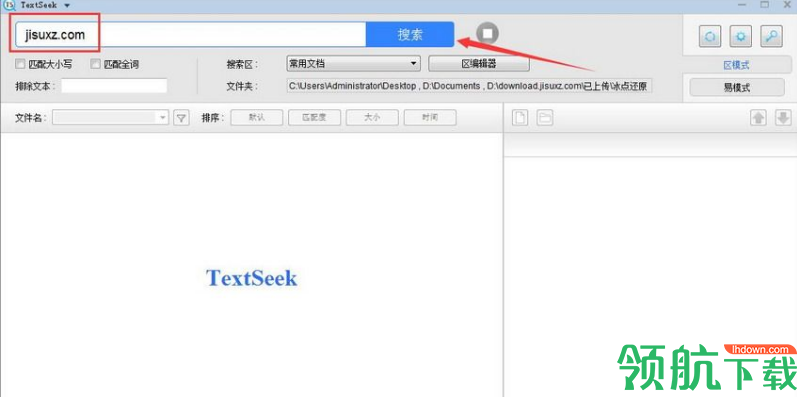Click the magnifier key icon button
Image resolution: width=797 pixels, height=397 pixels.
click(x=771, y=36)
